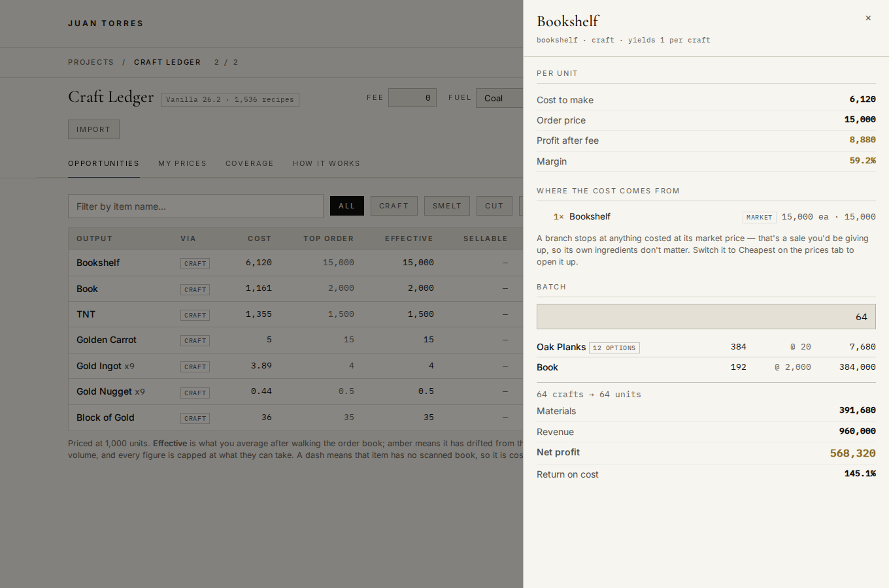Click the Book ingredient in batch list
This screenshot has width=889, height=588.
click(x=547, y=367)
